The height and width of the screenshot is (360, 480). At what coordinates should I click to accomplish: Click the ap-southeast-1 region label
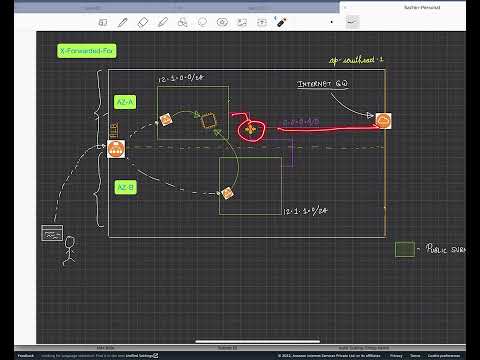356,60
